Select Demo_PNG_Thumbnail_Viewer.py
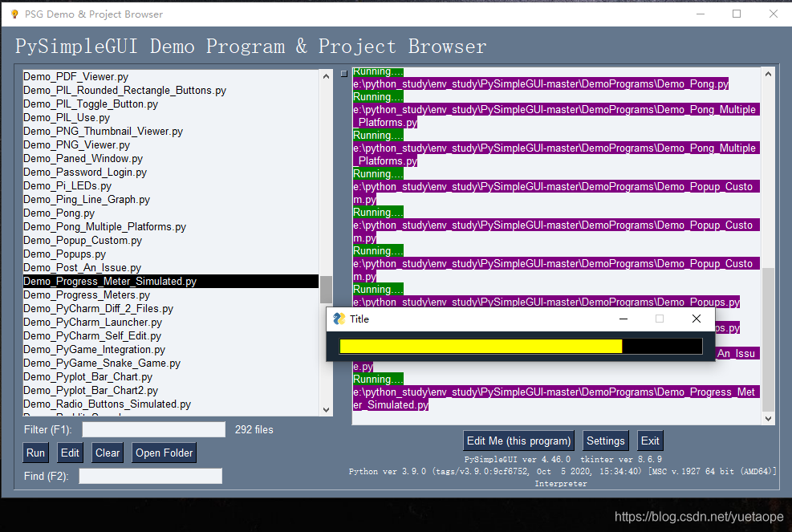 coord(171,132)
